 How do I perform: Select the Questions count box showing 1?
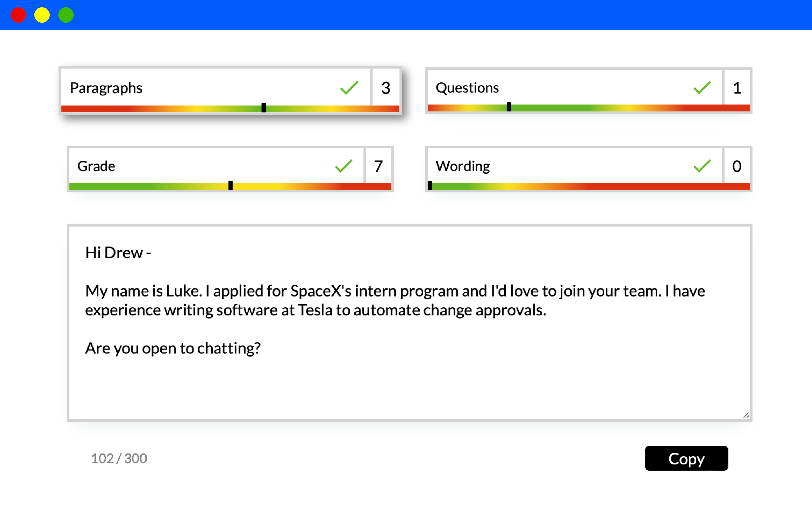click(737, 88)
